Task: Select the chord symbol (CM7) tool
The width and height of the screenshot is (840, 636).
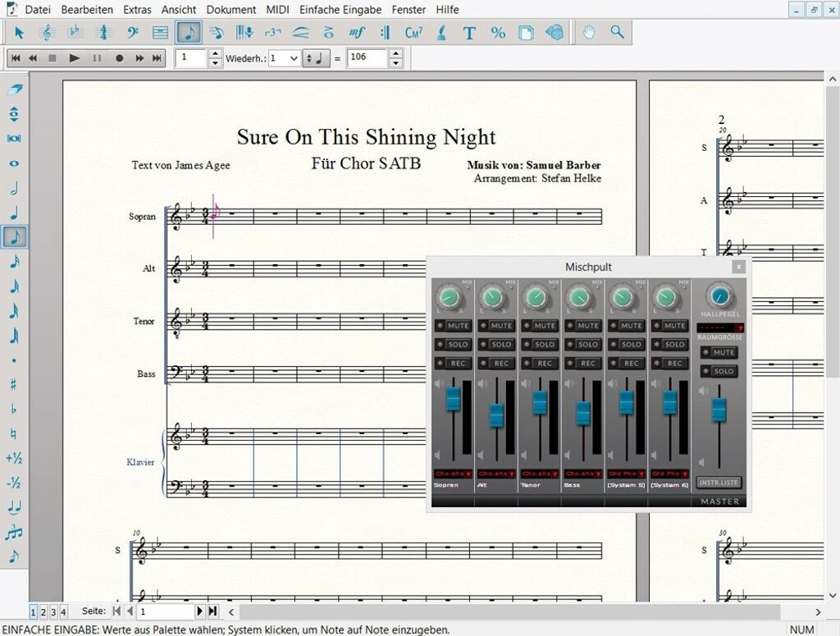Action: [413, 33]
